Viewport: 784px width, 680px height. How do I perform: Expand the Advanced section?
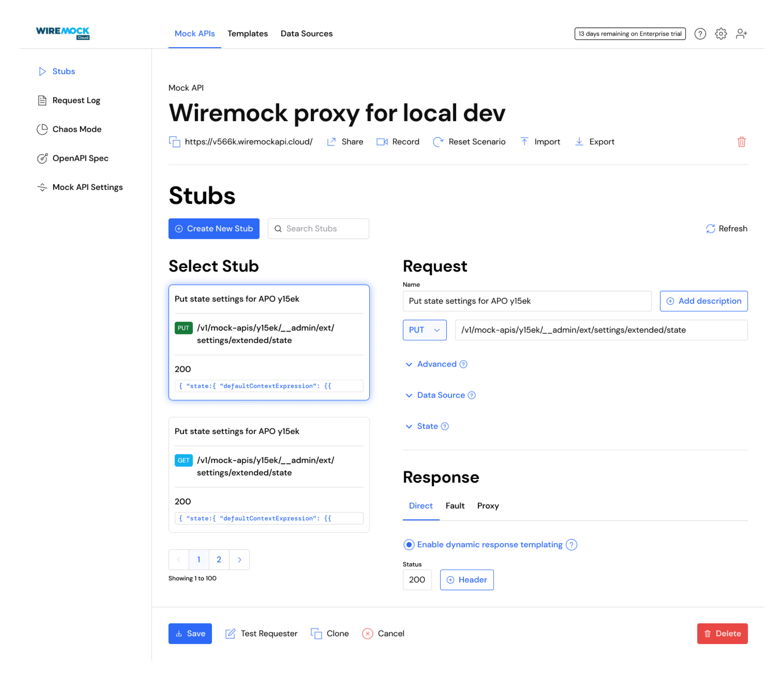click(436, 364)
